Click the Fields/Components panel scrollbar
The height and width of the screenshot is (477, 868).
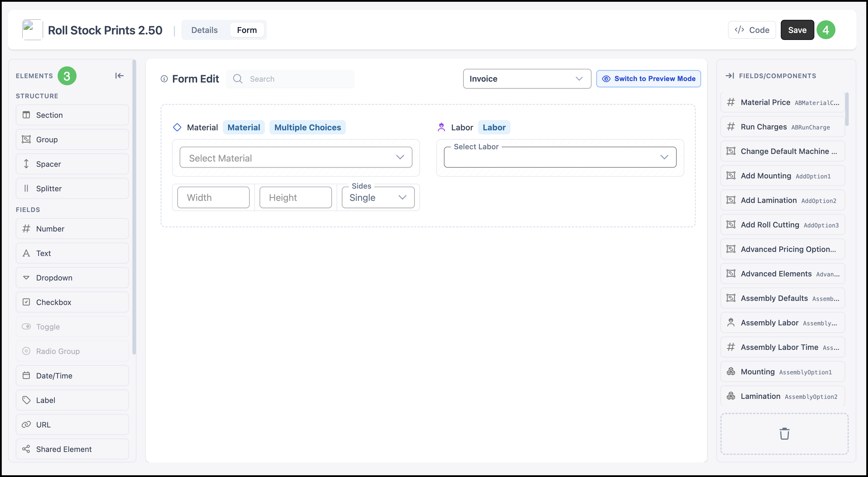coord(846,109)
